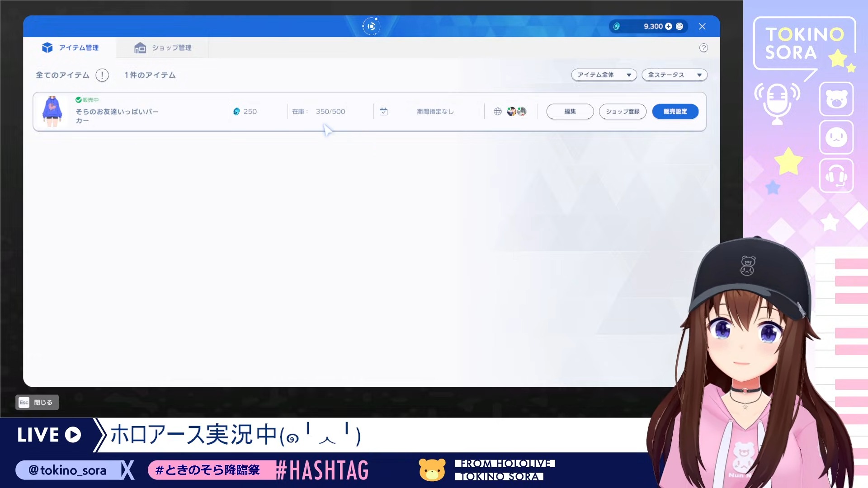Click the calendar icon in the item row
Screen dimensions: 868x488
(383, 112)
